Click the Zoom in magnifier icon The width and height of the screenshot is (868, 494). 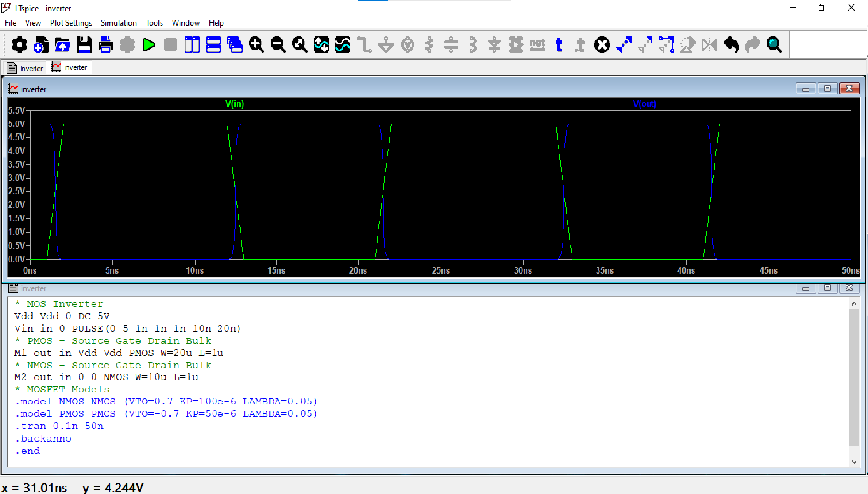tap(256, 45)
